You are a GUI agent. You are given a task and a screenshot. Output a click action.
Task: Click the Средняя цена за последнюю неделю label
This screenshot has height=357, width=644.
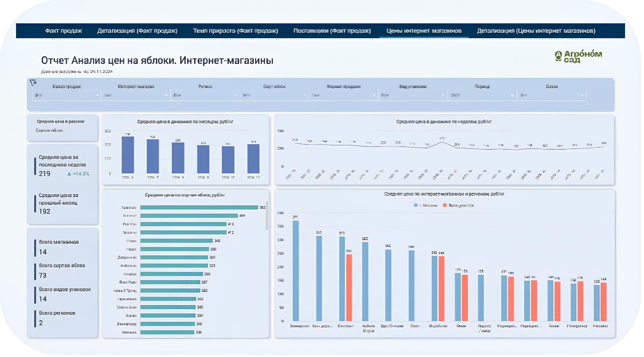[x=62, y=161]
